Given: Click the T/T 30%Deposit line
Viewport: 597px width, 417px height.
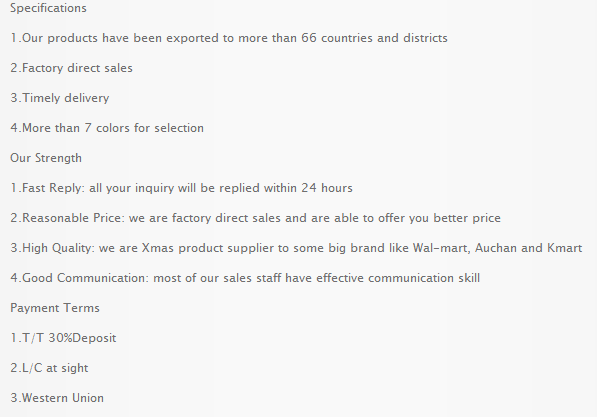Looking at the screenshot, I should (63, 338).
